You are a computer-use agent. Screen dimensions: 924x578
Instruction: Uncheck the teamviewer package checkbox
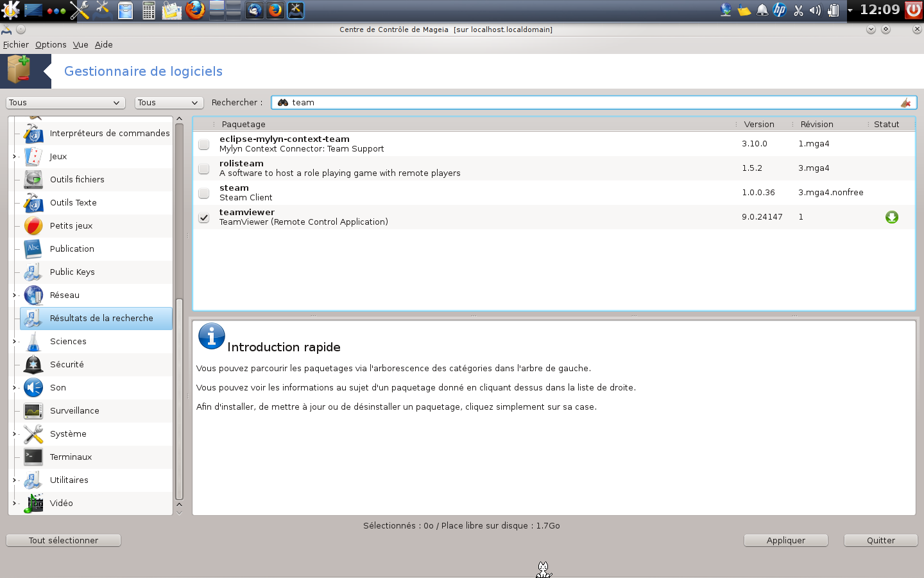click(203, 217)
